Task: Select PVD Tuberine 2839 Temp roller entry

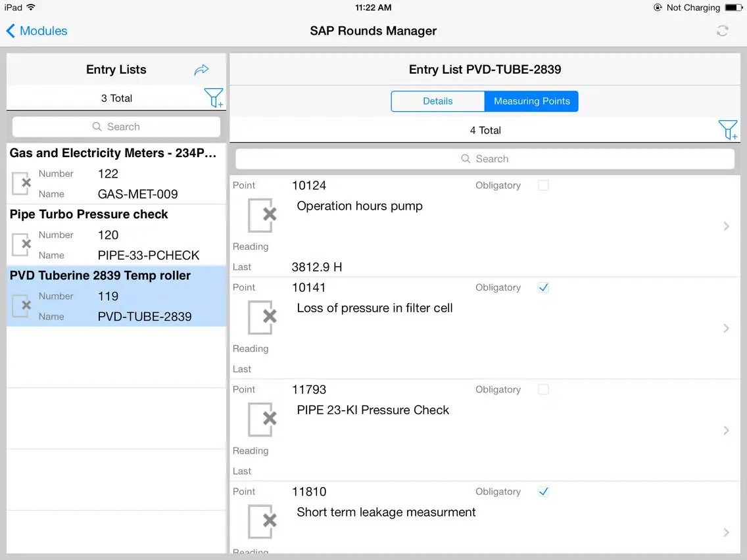Action: [116, 296]
